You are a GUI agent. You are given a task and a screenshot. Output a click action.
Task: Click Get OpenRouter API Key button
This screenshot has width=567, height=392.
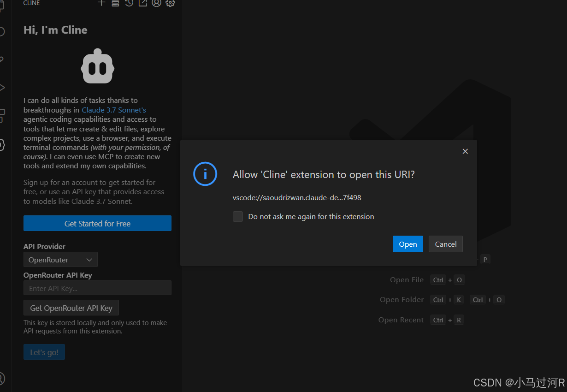[71, 308]
